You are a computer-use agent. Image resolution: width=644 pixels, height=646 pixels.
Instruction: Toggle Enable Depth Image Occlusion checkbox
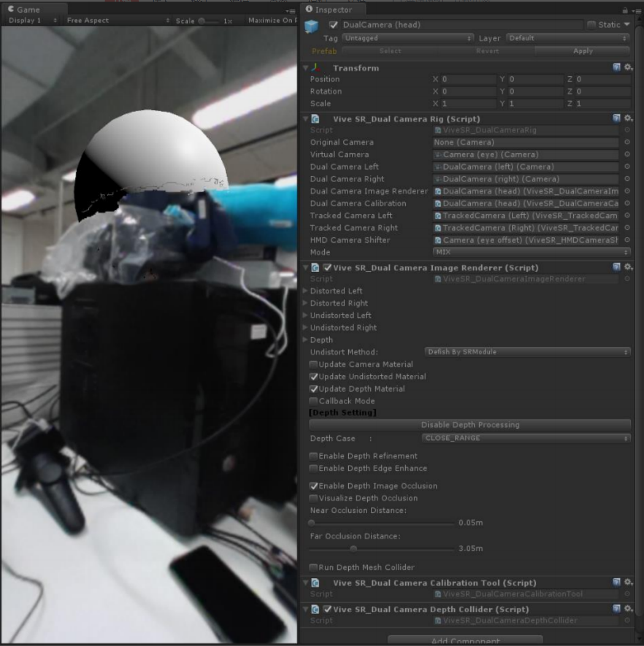point(314,486)
